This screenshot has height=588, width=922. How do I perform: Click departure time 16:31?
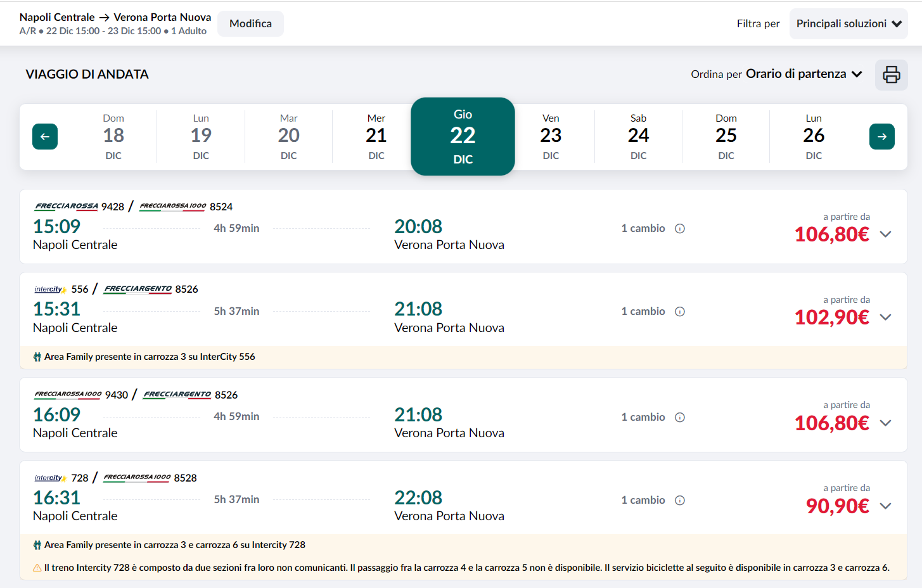(x=57, y=499)
